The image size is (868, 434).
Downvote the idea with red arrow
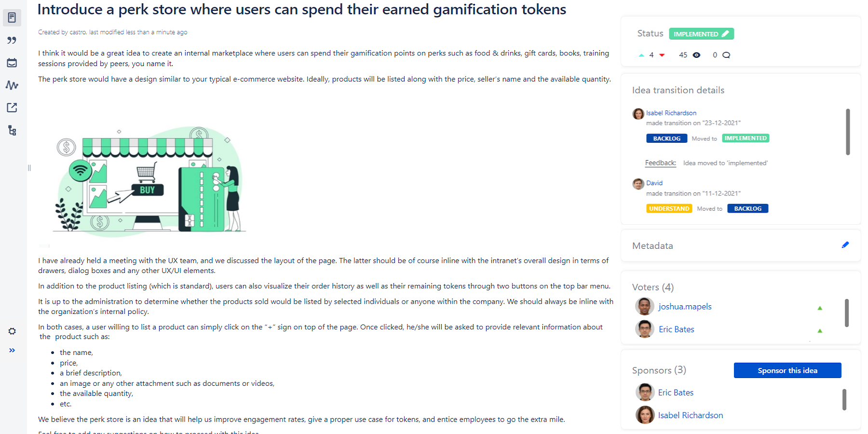pos(662,55)
